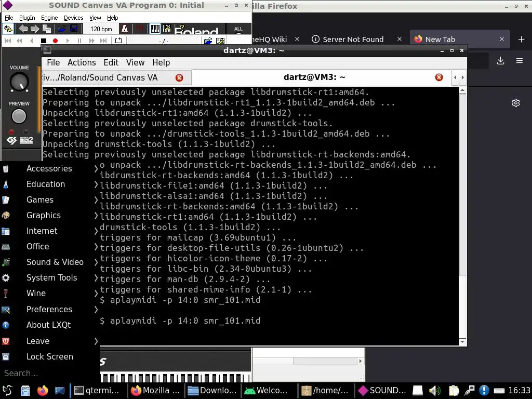Image resolution: width=532 pixels, height=399 pixels.
Task: Open the terminal's Edit menu
Action: click(x=111, y=63)
